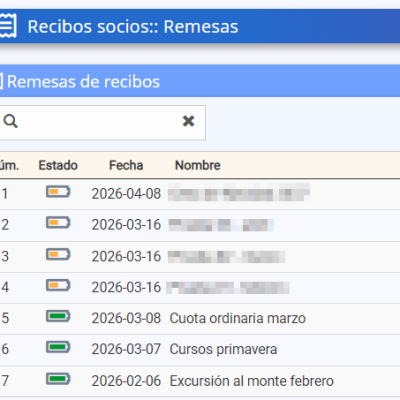Click the orange status icon in row 2
This screenshot has width=400, height=400.
pyautogui.click(x=58, y=223)
